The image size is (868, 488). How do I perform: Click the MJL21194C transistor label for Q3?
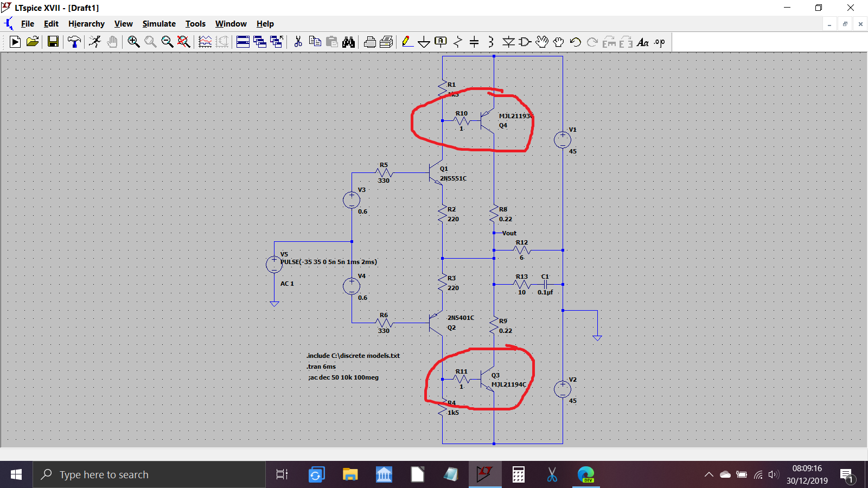[509, 384]
